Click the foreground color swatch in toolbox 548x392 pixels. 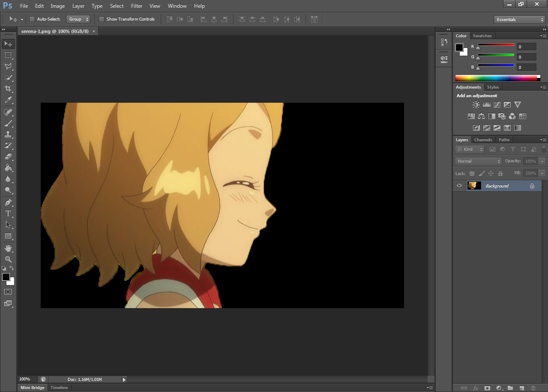[x=6, y=277]
